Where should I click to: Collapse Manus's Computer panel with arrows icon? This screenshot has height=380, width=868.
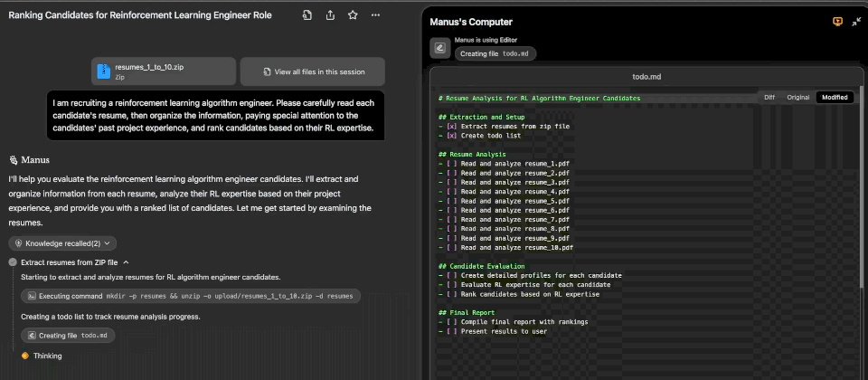pyautogui.click(x=856, y=22)
